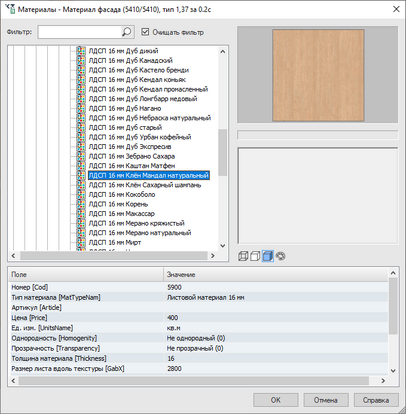Confirm with the OK button
406x414 pixels.
point(276,400)
